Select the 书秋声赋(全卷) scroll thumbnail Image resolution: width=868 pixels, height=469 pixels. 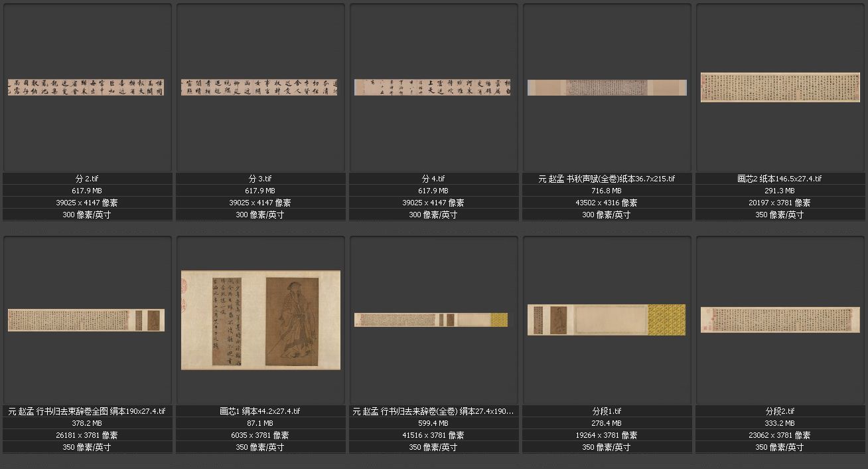click(607, 88)
